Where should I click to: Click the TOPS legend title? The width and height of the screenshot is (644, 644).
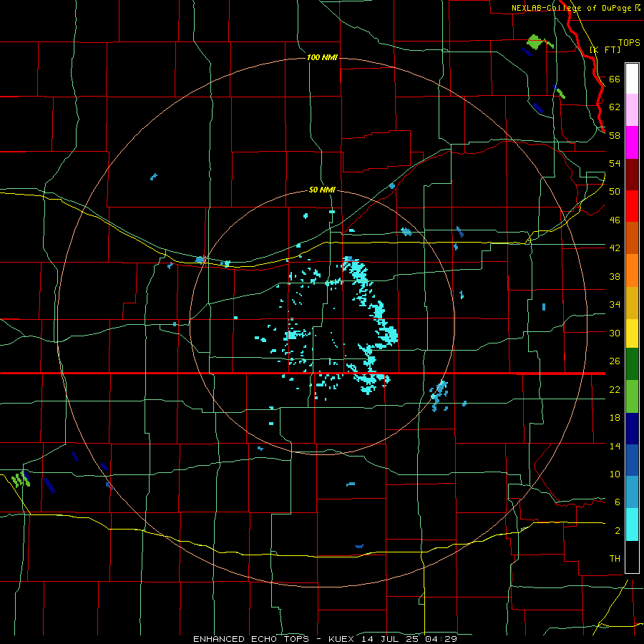coord(629,42)
